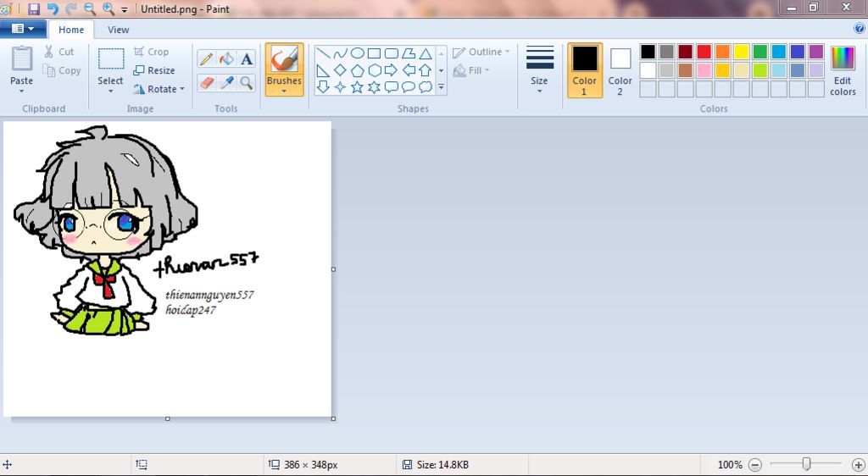The image size is (868, 476).
Task: Click the Brushes tool icon
Action: point(285,58)
